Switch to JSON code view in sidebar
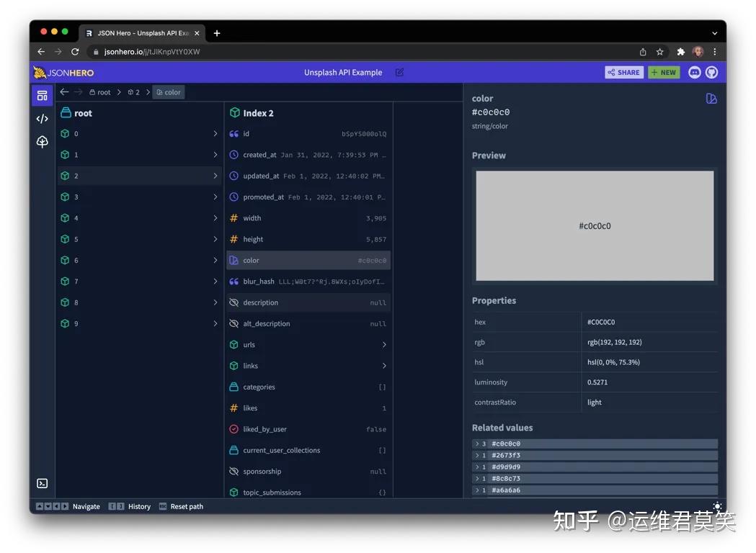Image resolution: width=756 pixels, height=553 pixels. pyautogui.click(x=42, y=118)
